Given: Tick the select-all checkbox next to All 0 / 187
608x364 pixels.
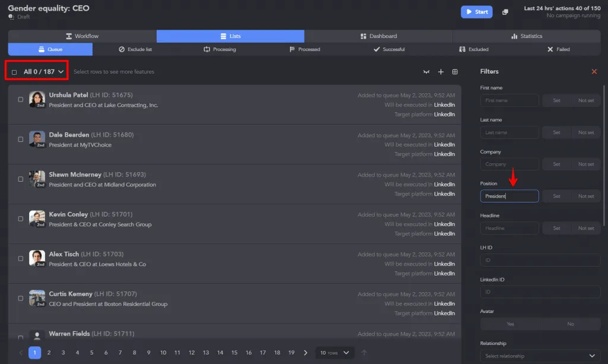Looking at the screenshot, I should [x=14, y=72].
